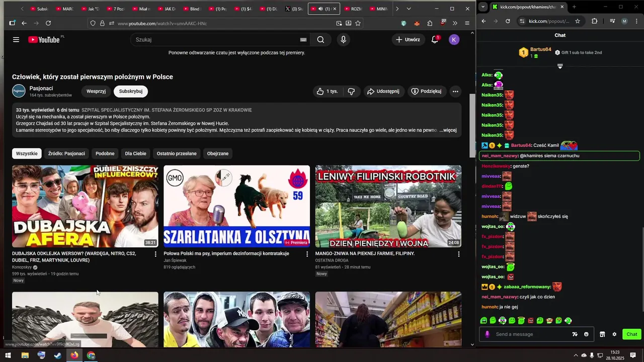644x362 pixels.
Task: Reload the Kick chat page in Chrome
Action: tap(508, 21)
